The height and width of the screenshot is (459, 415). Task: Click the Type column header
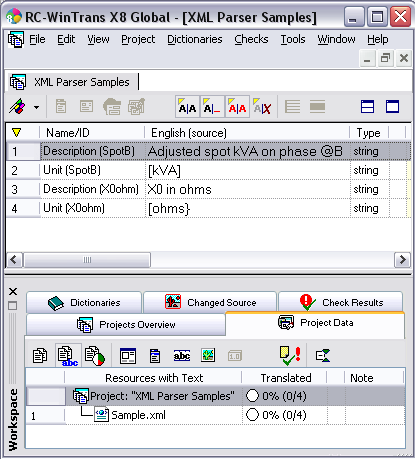click(x=369, y=133)
